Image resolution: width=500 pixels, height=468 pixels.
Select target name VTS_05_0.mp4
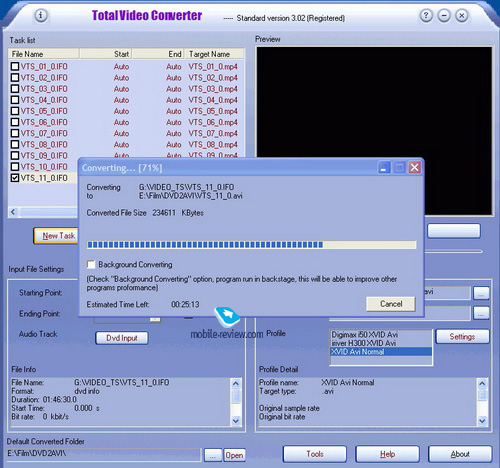pyautogui.click(x=213, y=111)
